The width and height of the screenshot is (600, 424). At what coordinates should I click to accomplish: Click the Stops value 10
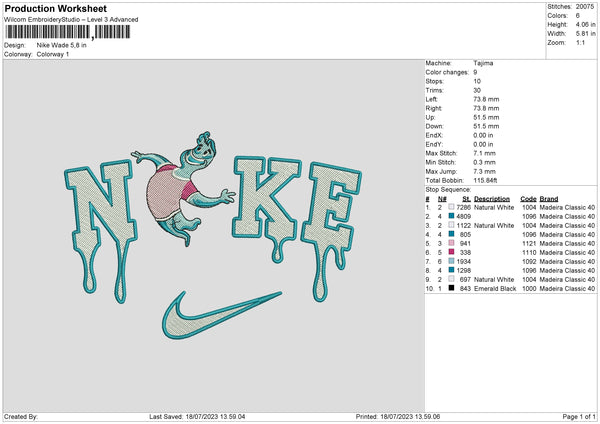tap(477, 81)
